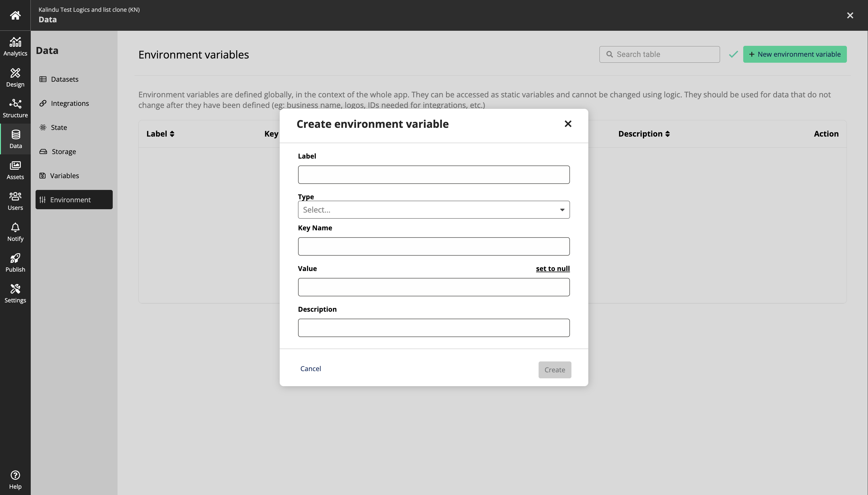Open Assets section in sidebar
The width and height of the screenshot is (868, 495).
tap(15, 170)
